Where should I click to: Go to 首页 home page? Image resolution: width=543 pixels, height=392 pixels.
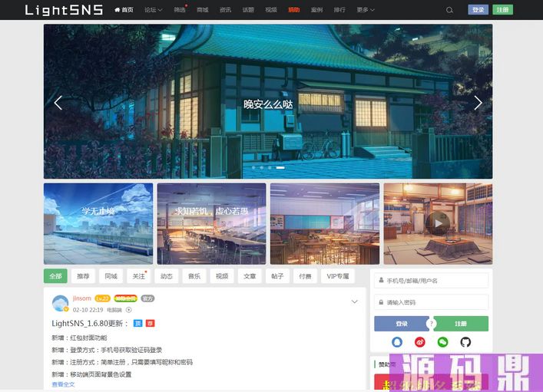click(x=124, y=10)
